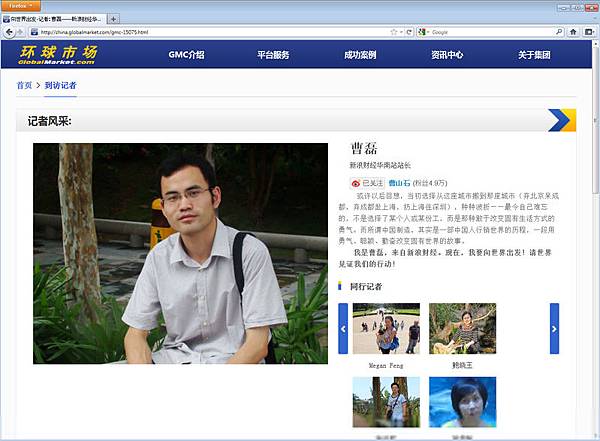Viewport: 600px width, 441px height.
Task: Bookmark this page with the star icon
Action: coord(394,32)
